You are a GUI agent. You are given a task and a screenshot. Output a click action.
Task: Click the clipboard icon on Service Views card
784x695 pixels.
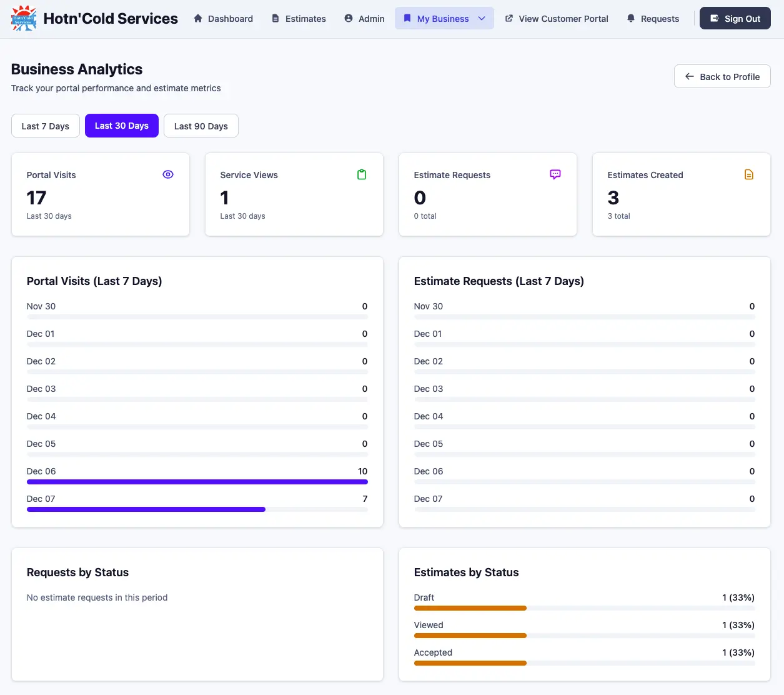362,175
